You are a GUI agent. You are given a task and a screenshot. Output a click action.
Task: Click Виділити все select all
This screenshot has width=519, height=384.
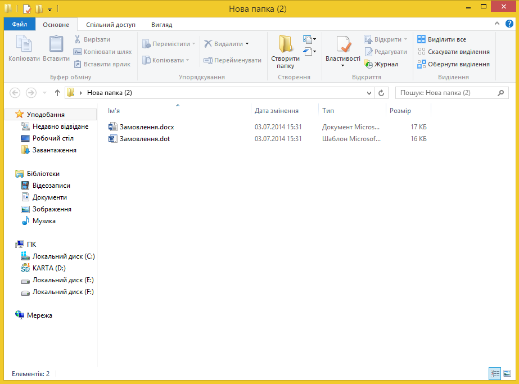441,39
